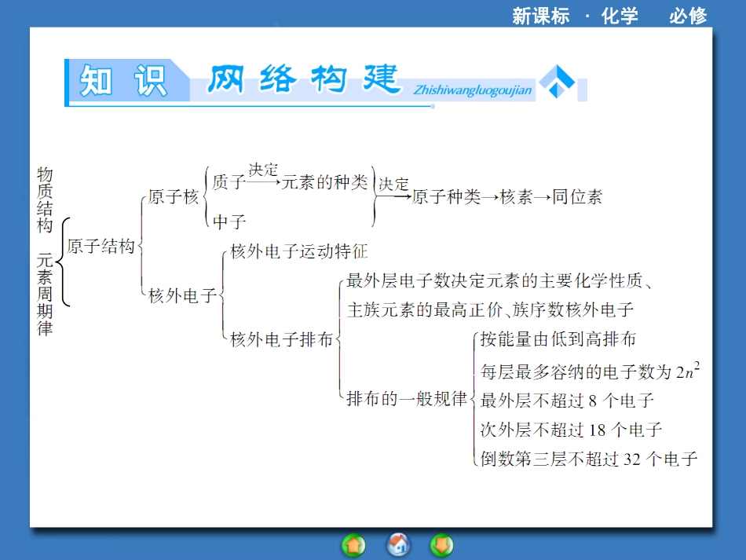Screen dimensions: 746x560
Task: Click the 中子 node
Action: click(229, 221)
